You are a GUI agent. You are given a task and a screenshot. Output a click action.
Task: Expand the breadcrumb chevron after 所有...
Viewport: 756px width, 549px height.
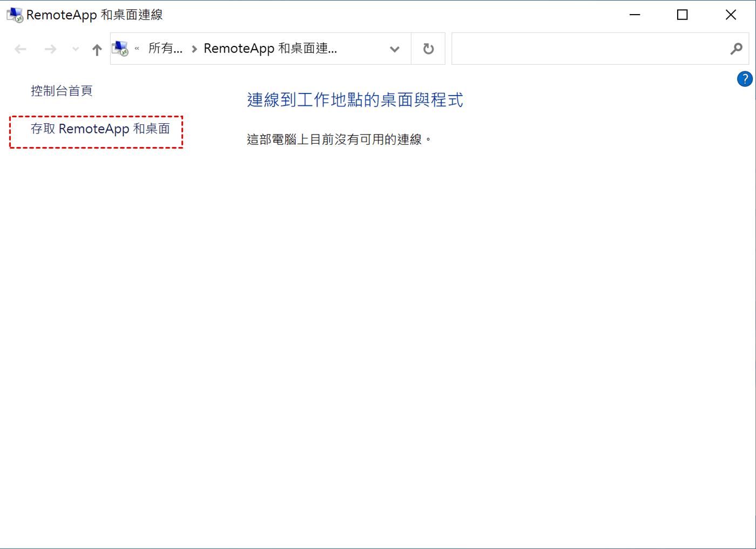tap(194, 49)
